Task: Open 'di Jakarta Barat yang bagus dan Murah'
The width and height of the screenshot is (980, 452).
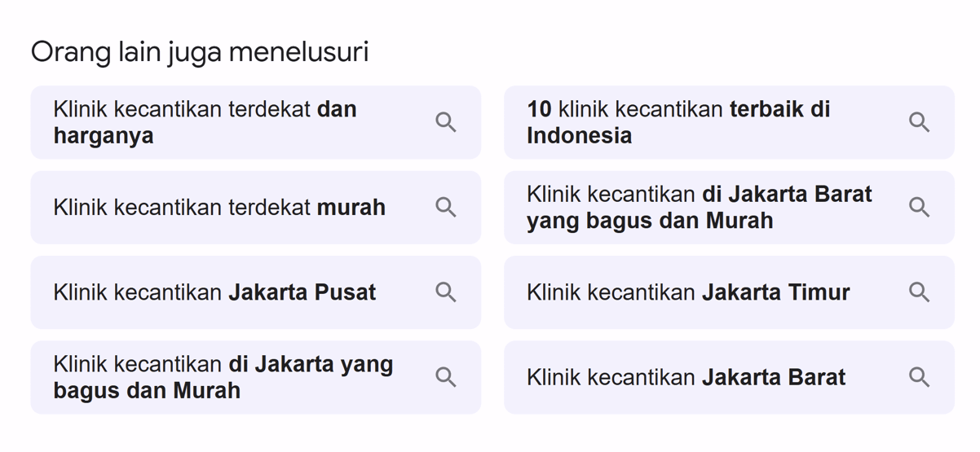Action: coord(729,207)
